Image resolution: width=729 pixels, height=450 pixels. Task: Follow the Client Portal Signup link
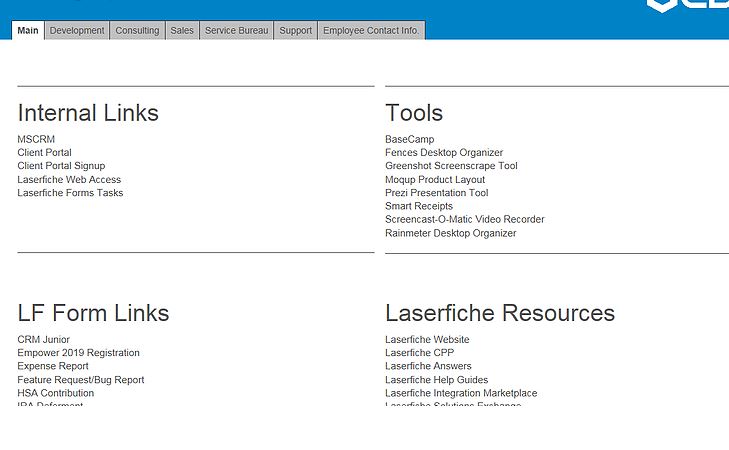(61, 166)
